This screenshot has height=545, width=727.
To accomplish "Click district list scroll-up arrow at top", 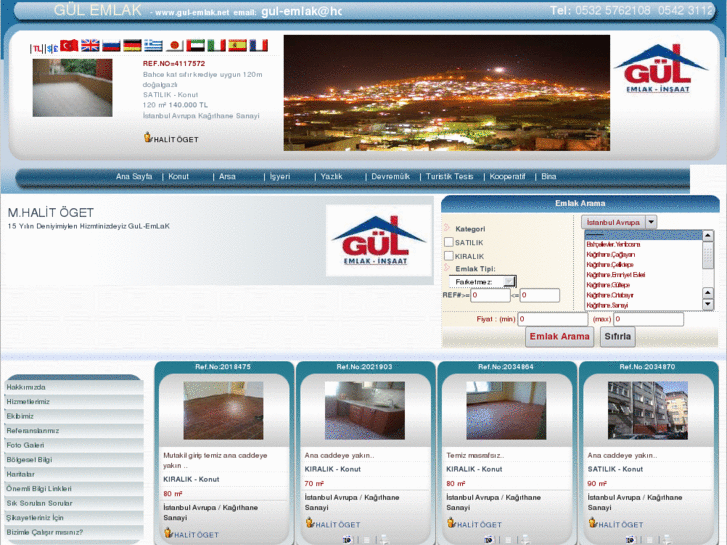I will pos(708,236).
